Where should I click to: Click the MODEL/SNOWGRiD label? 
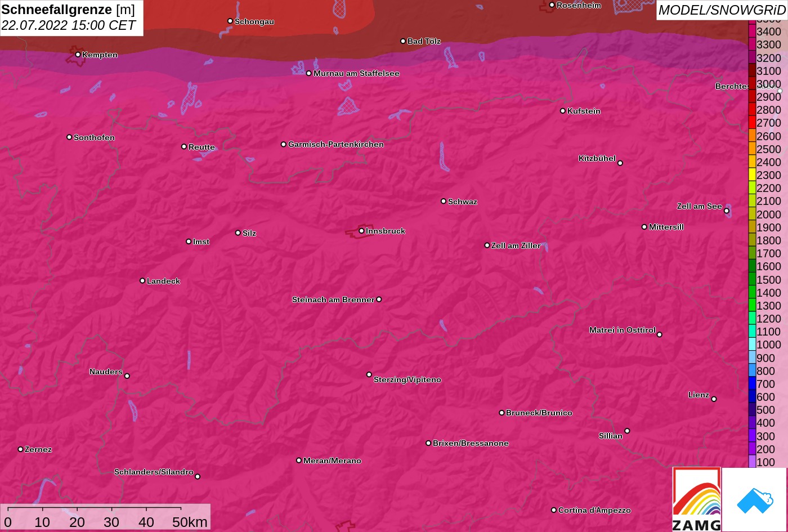pos(722,10)
